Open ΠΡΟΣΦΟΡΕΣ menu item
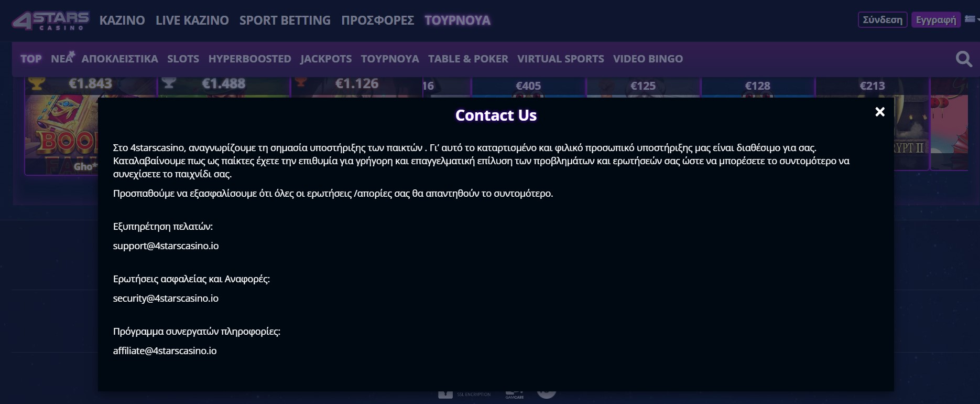The height and width of the screenshot is (404, 980). coord(378,20)
